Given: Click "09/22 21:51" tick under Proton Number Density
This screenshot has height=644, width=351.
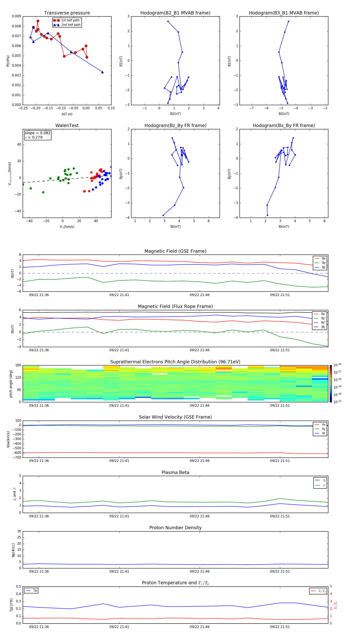Looking at the screenshot, I should pos(280,571).
